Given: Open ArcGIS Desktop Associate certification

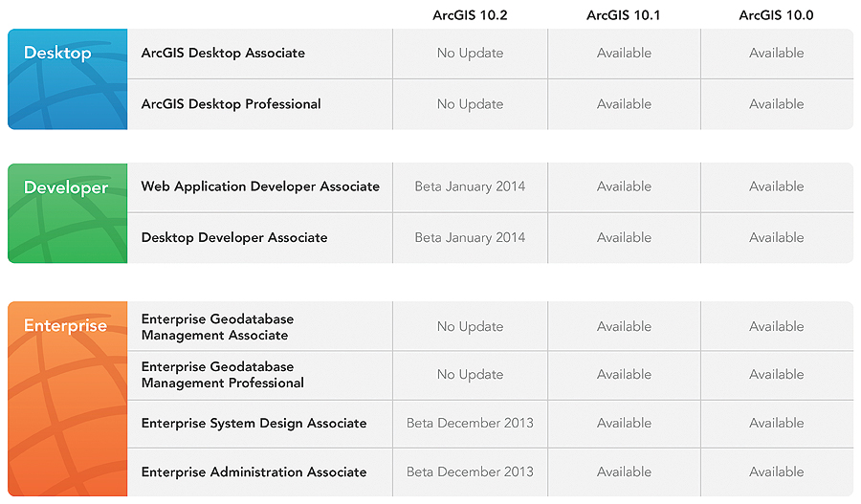Looking at the screenshot, I should click(223, 54).
